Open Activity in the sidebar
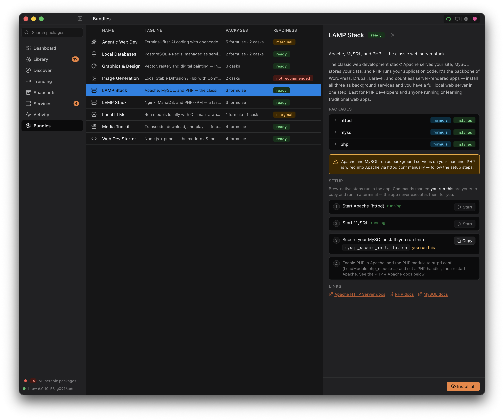The height and width of the screenshot is (420, 504). [52, 115]
